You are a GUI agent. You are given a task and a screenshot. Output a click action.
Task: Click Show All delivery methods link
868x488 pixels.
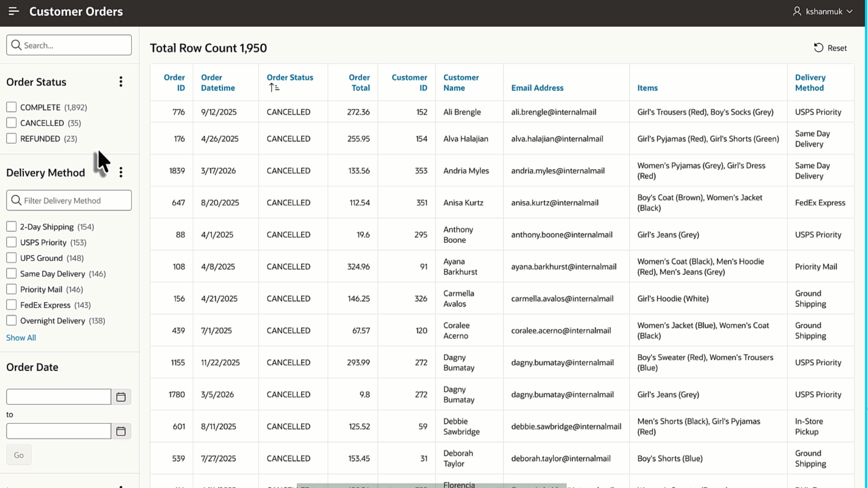21,338
